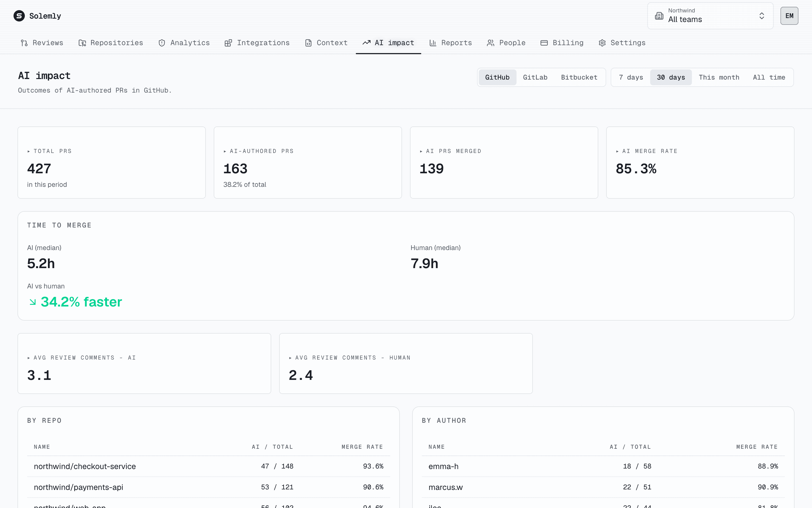The height and width of the screenshot is (508, 812).
Task: Click the 34.2% faster value
Action: coord(81,302)
